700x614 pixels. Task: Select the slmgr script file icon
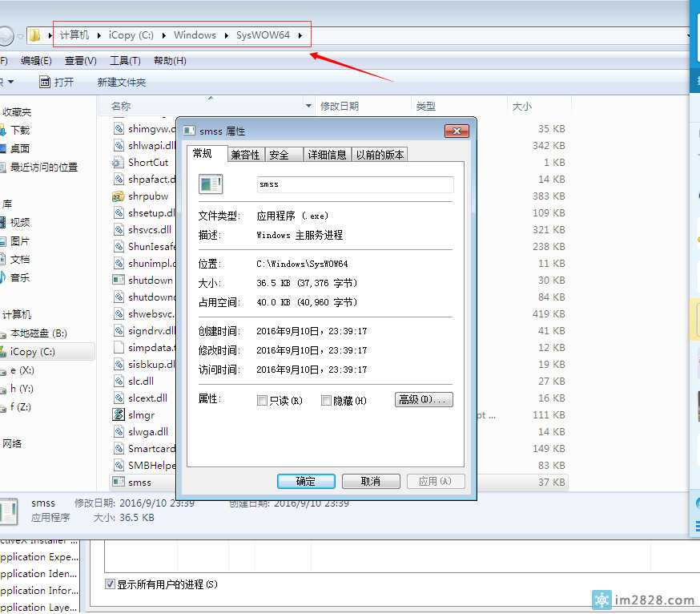tap(119, 415)
